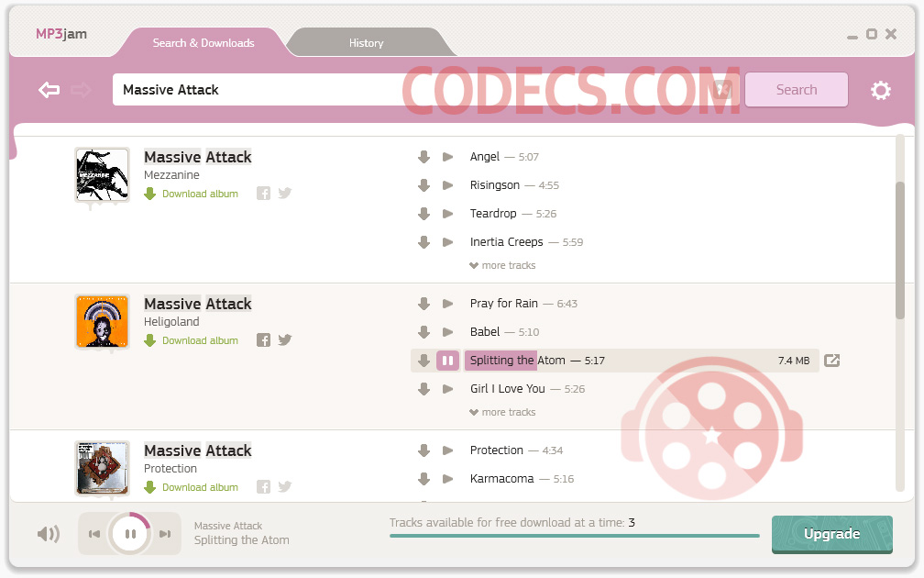Screen dimensions: 924x578
Task: Open the History tab
Action: pos(366,43)
